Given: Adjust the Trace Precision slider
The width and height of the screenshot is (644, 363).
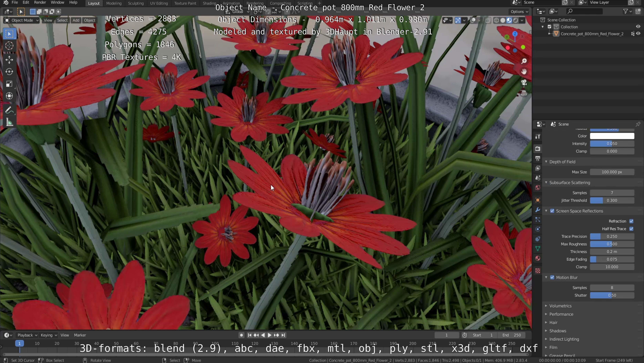Looking at the screenshot, I should 612,236.
